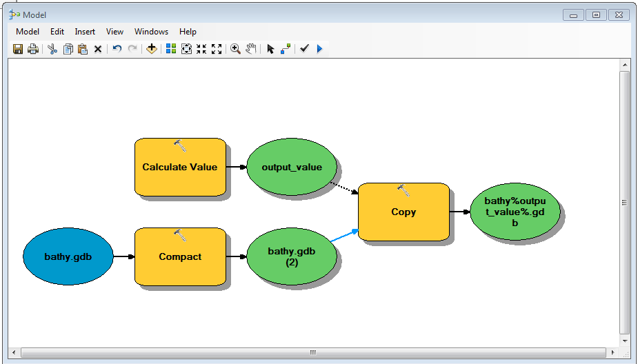Pick the Select arrow tool
This screenshot has width=638, height=364.
270,49
